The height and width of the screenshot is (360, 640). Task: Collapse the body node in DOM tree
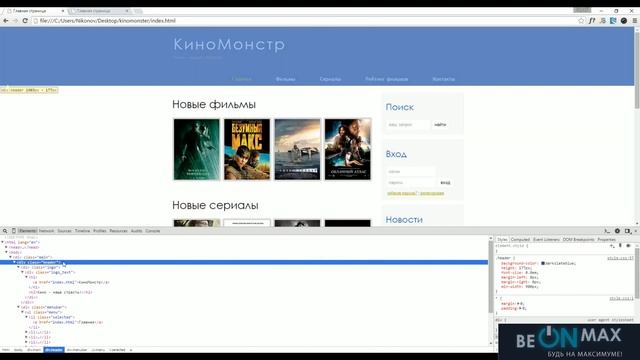click(x=6, y=252)
